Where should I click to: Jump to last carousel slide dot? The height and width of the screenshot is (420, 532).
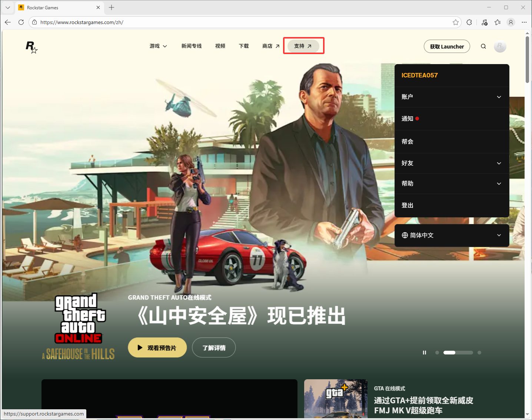pyautogui.click(x=479, y=353)
